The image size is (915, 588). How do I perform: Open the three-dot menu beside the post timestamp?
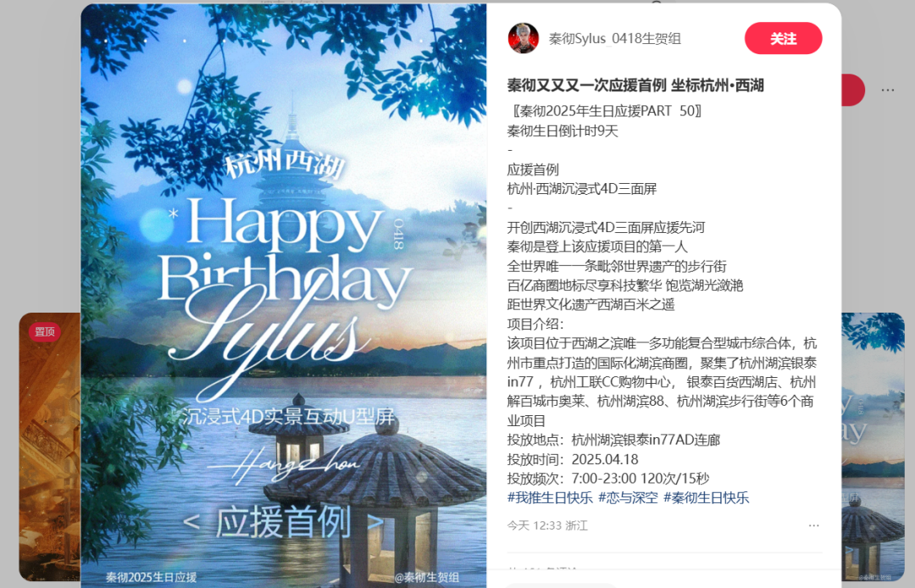[813, 525]
